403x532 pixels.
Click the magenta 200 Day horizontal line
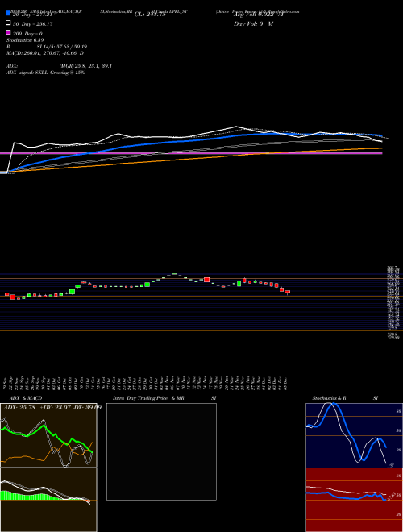click(191, 153)
